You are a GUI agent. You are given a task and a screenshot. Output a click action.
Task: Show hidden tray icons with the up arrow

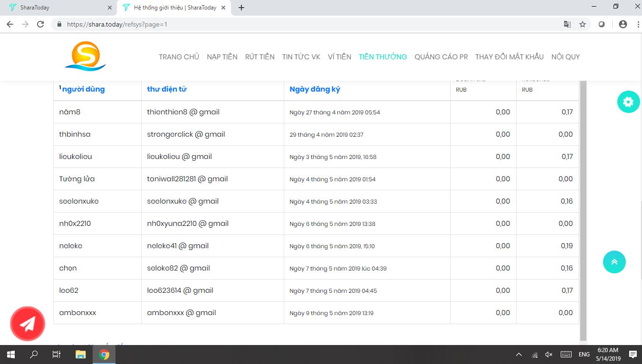pyautogui.click(x=519, y=355)
